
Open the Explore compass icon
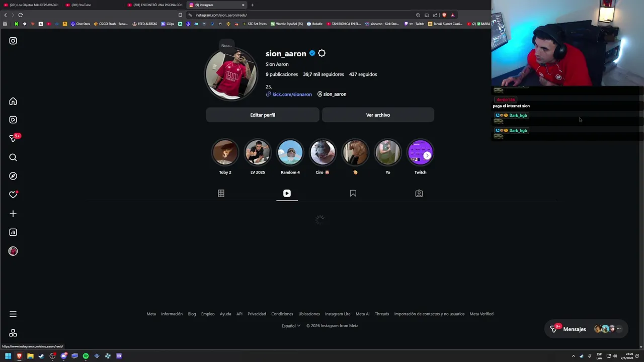pyautogui.click(x=13, y=176)
